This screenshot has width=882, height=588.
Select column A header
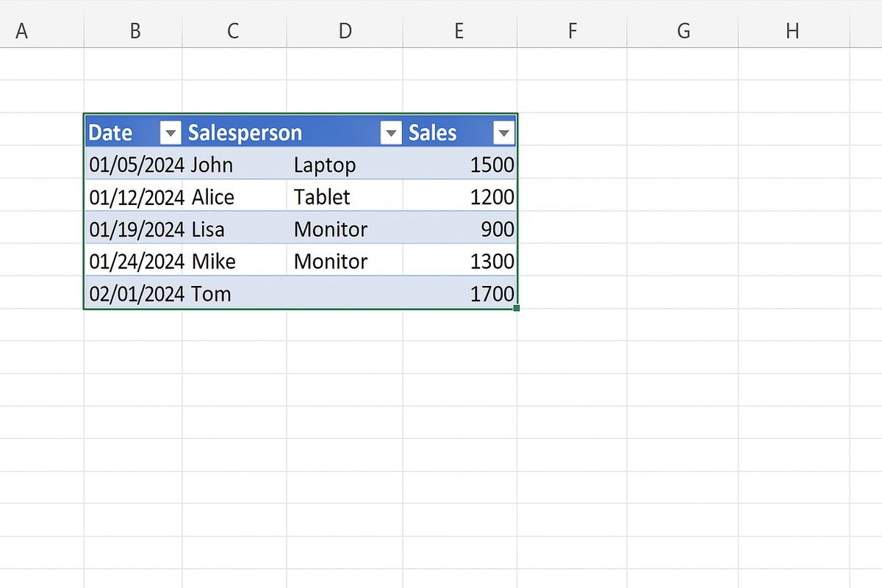(42, 31)
